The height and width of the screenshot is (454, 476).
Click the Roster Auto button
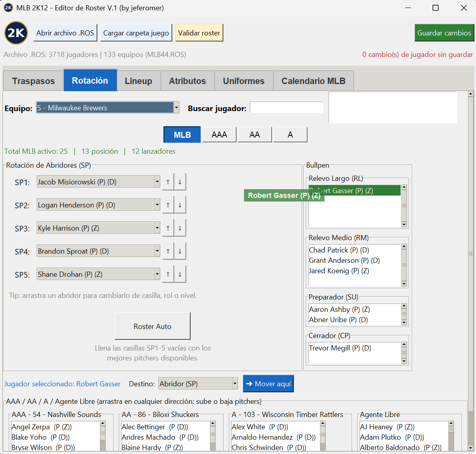(x=152, y=326)
